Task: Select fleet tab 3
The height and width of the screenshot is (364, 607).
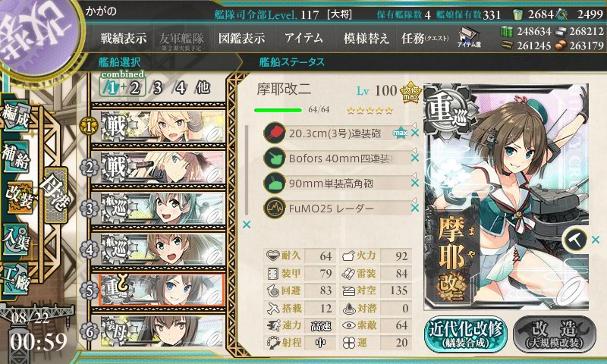Action: pyautogui.click(x=157, y=88)
